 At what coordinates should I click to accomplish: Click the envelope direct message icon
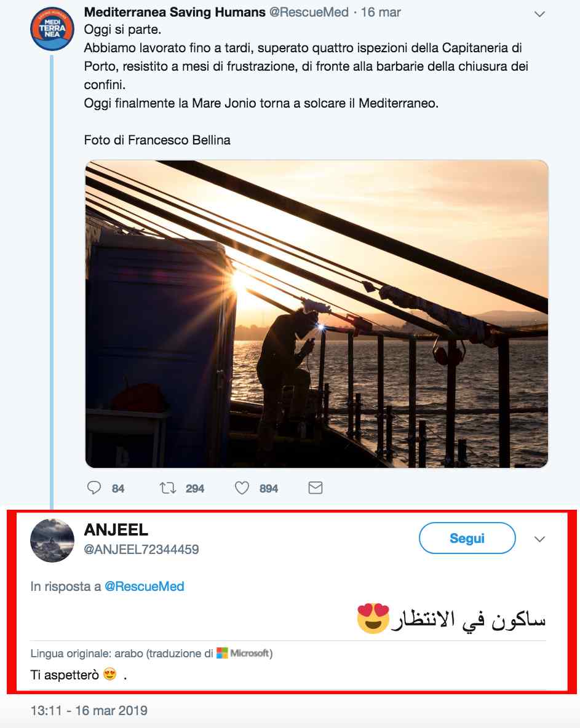[x=316, y=488]
